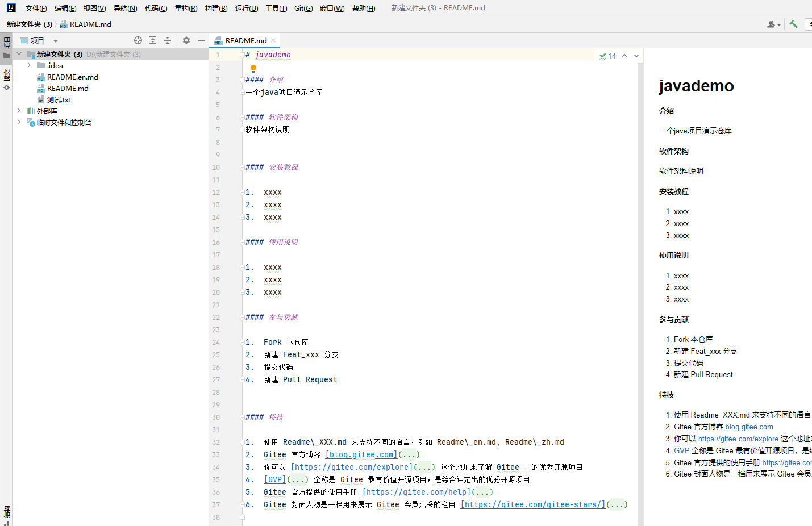This screenshot has height=526, width=812.
Task: Open the GVP link in preview pane
Action: (681, 450)
